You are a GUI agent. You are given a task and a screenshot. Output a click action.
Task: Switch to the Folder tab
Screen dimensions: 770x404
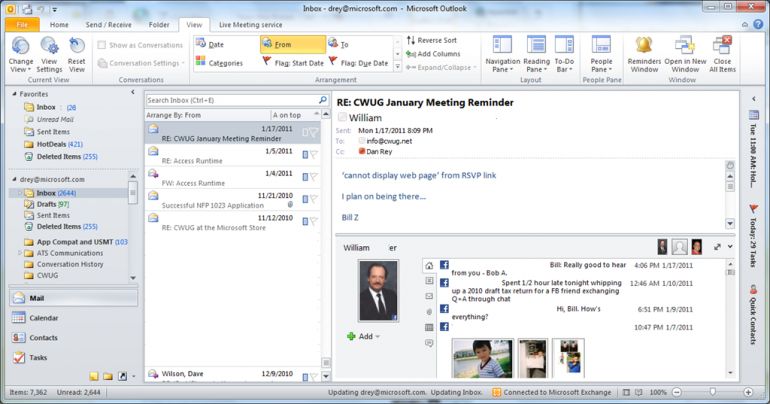(159, 25)
